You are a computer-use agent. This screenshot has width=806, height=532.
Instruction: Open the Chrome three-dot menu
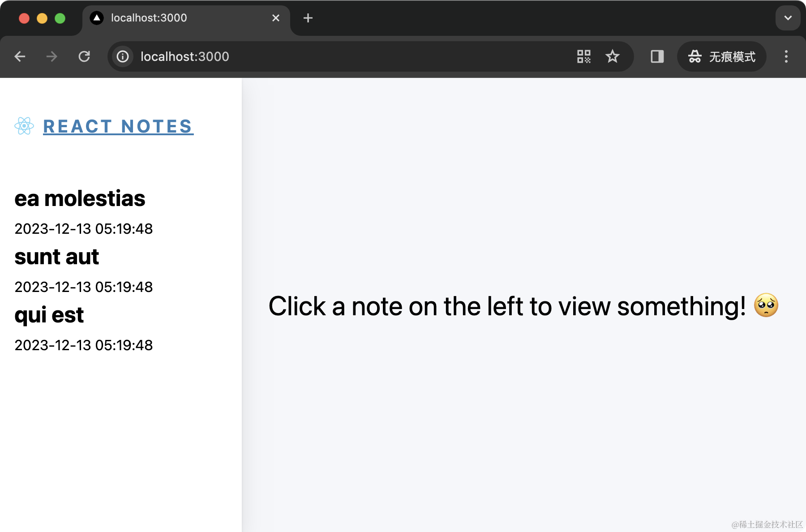pyautogui.click(x=786, y=56)
